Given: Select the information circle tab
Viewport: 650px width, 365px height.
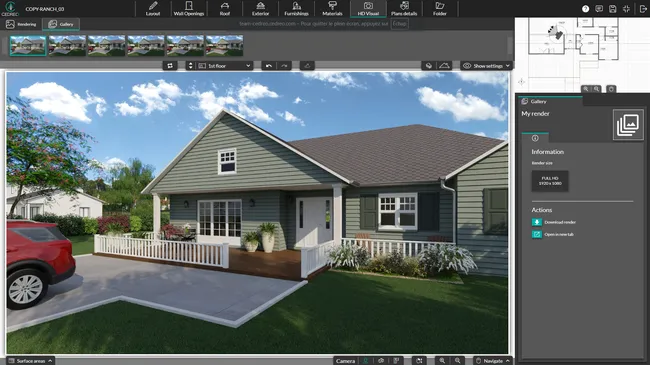Looking at the screenshot, I should click(535, 138).
